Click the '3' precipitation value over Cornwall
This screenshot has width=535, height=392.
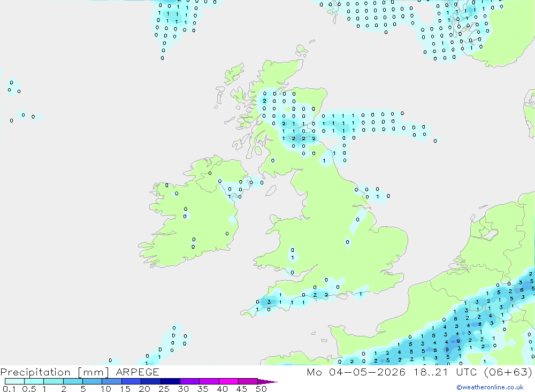pos(269,302)
